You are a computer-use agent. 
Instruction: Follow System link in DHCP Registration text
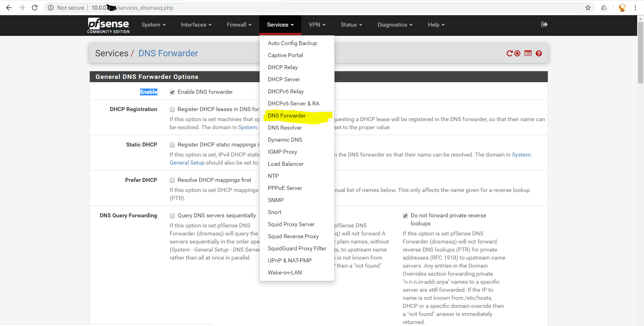[248, 127]
